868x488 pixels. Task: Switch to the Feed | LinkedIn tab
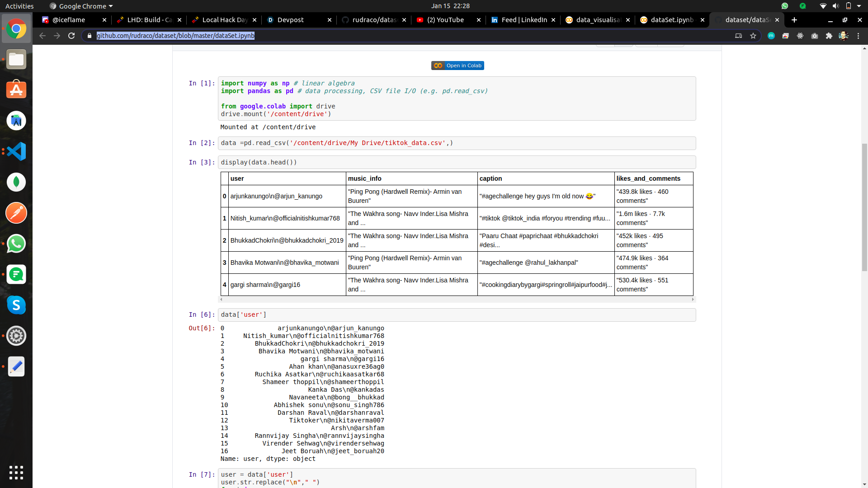523,20
